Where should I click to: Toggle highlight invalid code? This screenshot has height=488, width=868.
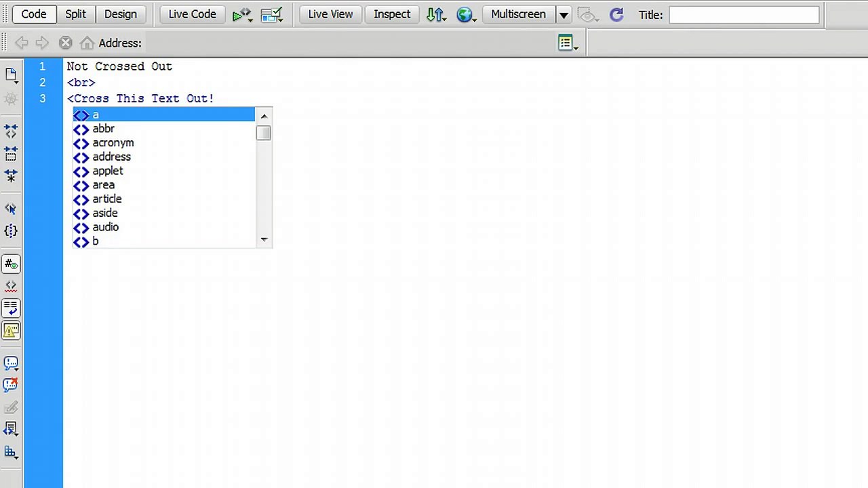[11, 286]
